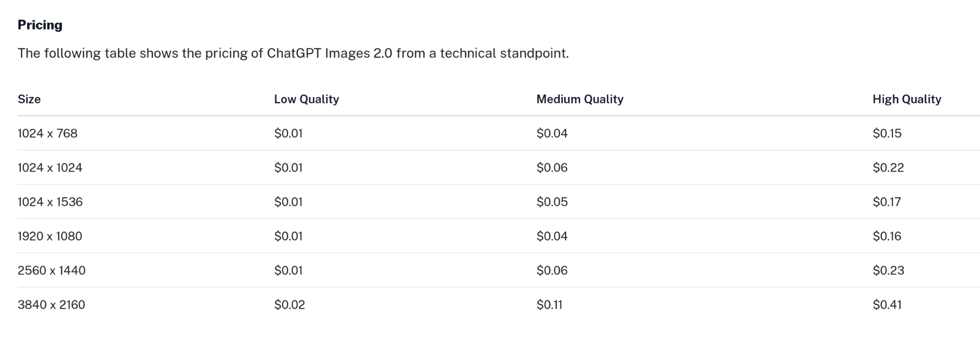The image size is (980, 341).
Task: Click the Size column header
Action: tap(29, 99)
